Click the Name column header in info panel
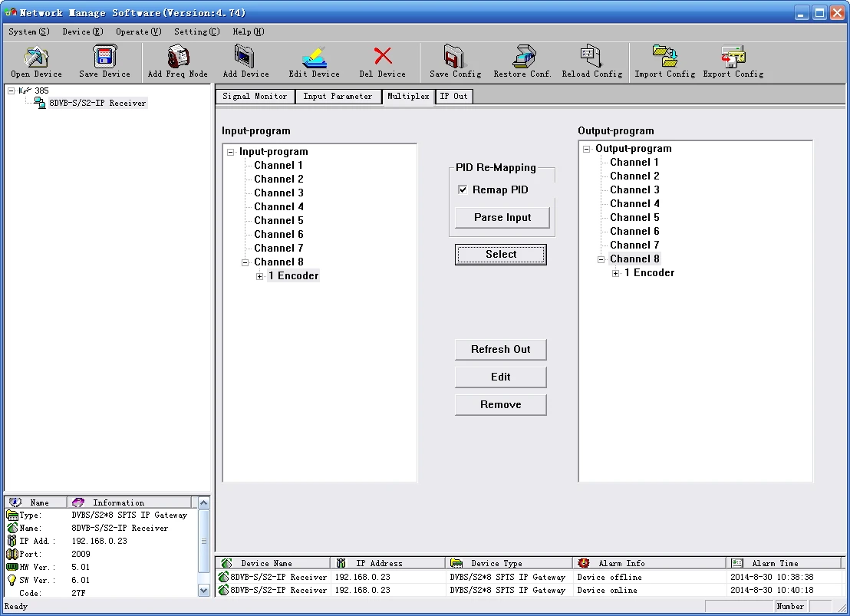 (36, 502)
